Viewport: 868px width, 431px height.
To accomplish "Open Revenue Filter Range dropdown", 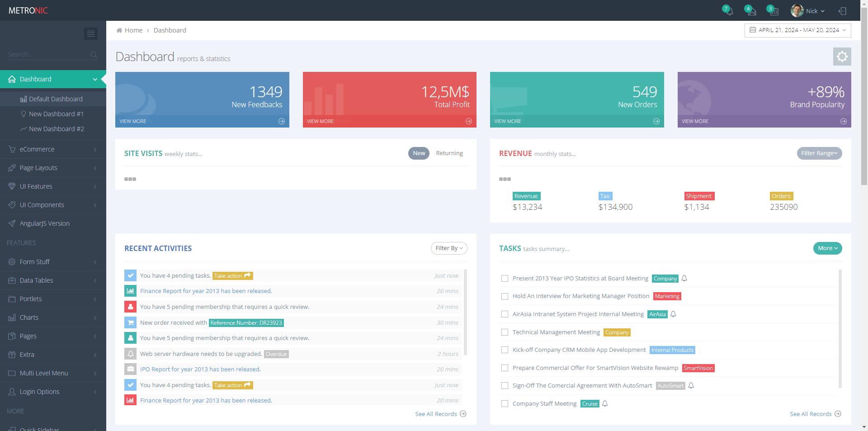I will pyautogui.click(x=819, y=153).
